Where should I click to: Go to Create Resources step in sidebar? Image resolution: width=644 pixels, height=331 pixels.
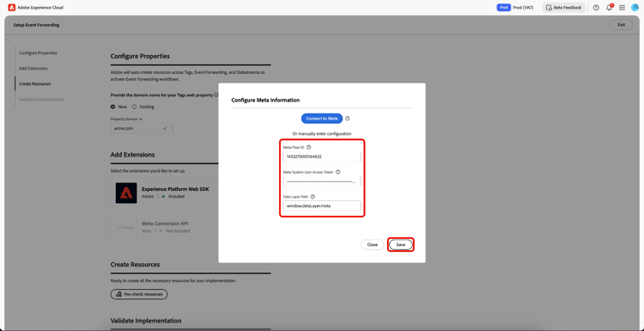coord(35,83)
